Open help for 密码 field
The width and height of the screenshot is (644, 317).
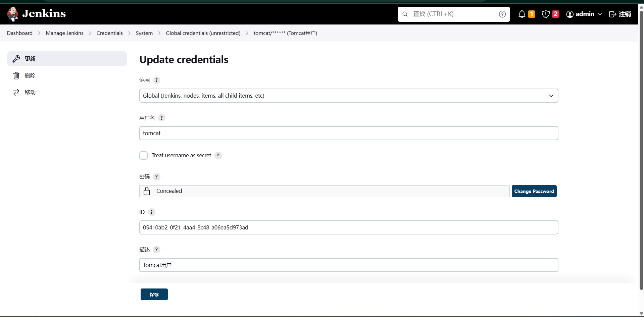[156, 177]
